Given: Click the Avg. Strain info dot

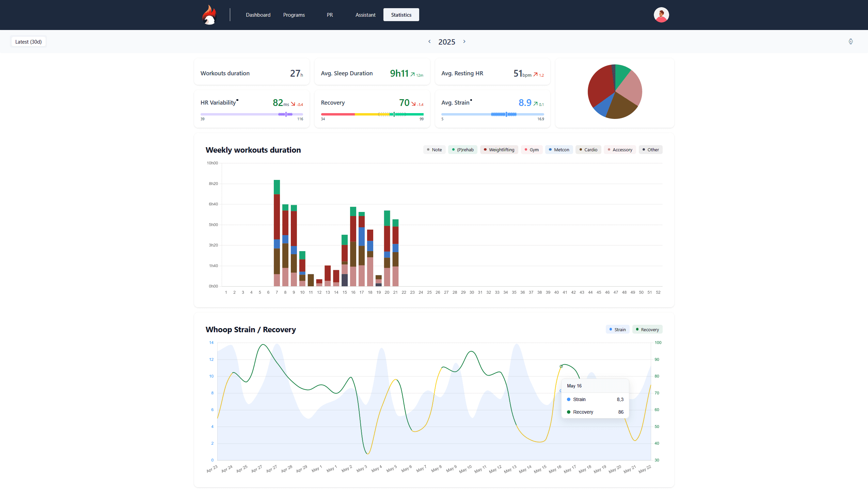Looking at the screenshot, I should click(471, 100).
